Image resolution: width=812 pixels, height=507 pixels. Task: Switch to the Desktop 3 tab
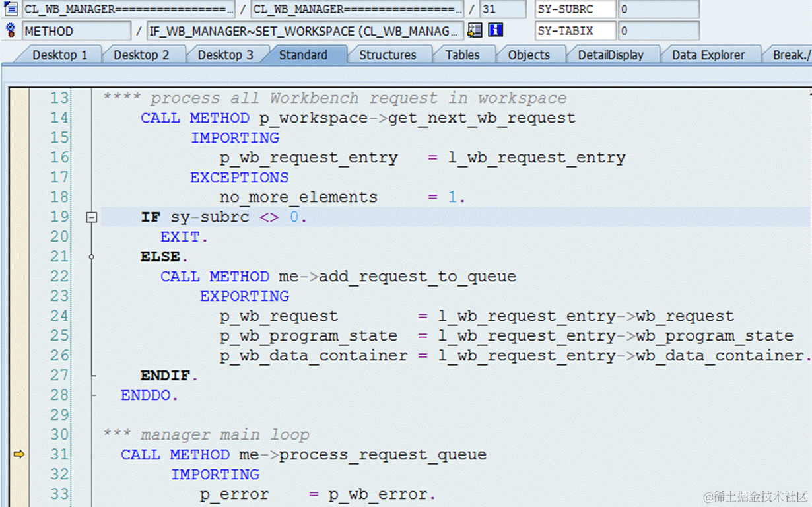click(x=225, y=55)
